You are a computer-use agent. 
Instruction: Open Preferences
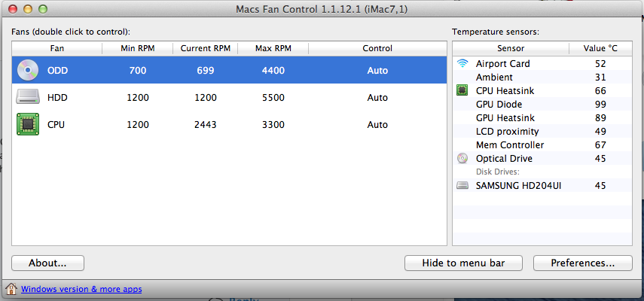(583, 263)
